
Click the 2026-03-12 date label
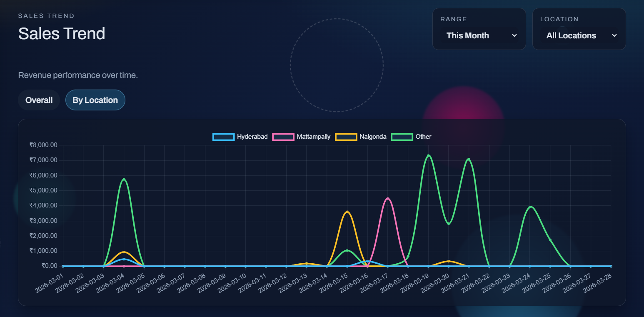pyautogui.click(x=273, y=282)
